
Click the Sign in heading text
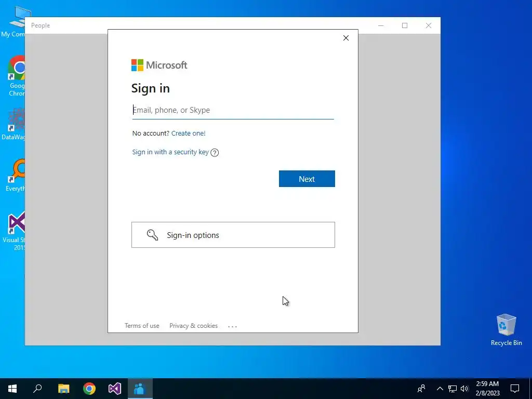click(x=150, y=88)
